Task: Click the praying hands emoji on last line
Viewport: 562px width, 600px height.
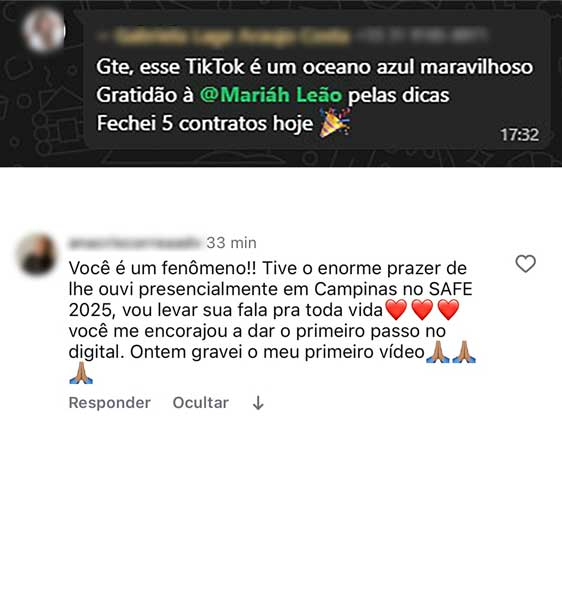Action: pos(81,373)
